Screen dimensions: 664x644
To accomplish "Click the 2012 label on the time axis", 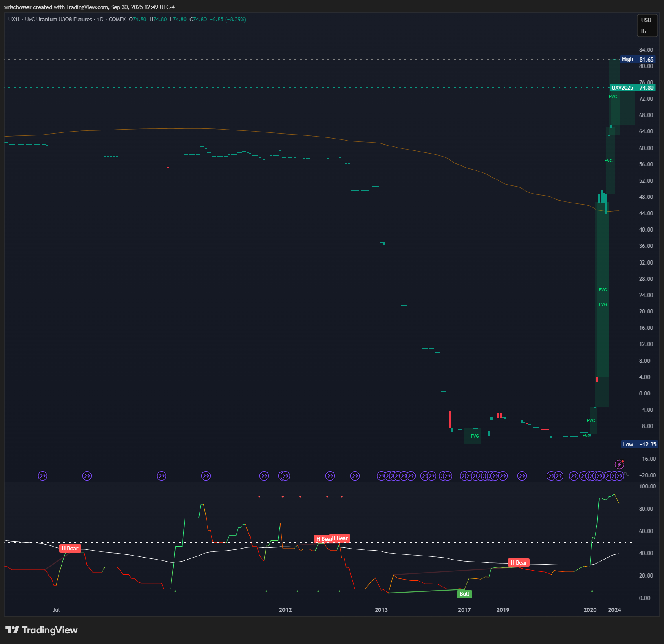I will pos(286,610).
